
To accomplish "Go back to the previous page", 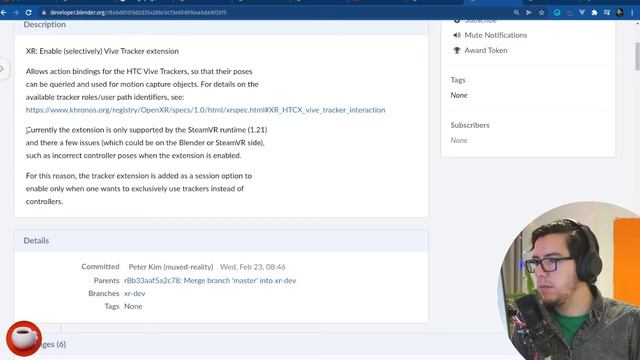I will pos(4,13).
